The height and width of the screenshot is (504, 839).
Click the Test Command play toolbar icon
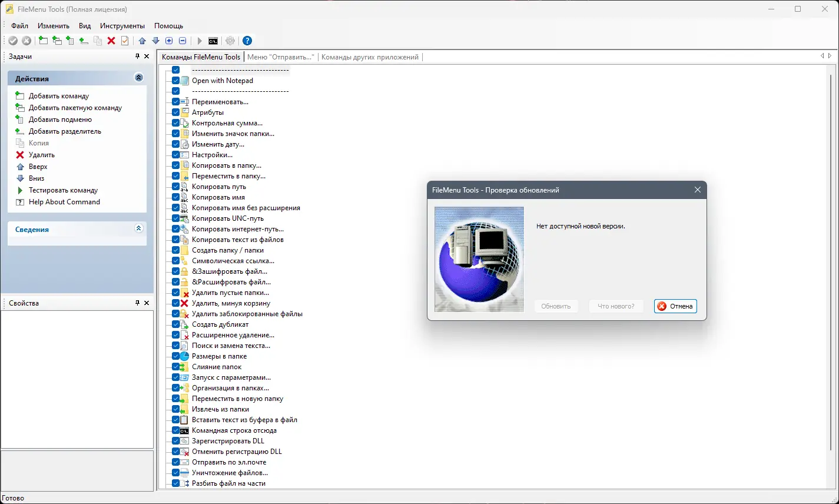pyautogui.click(x=200, y=41)
